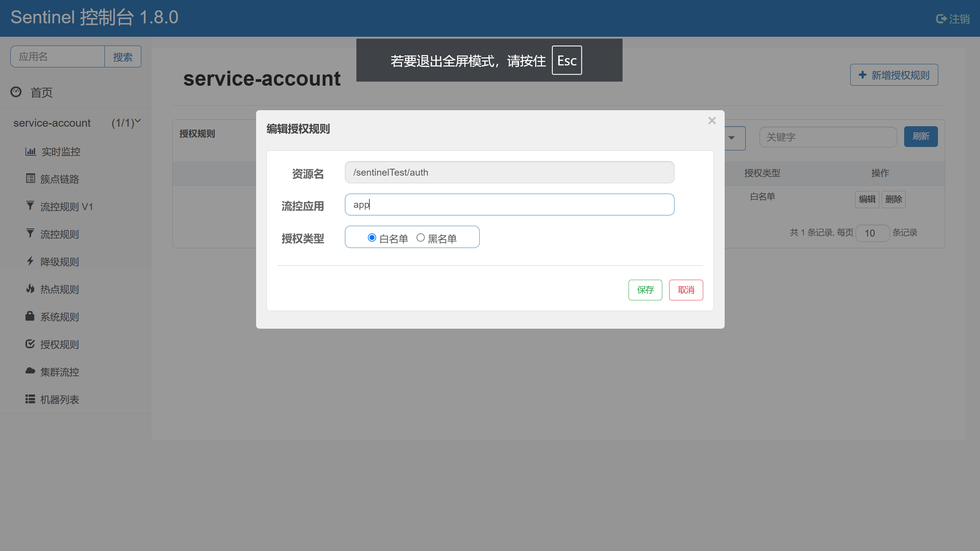Click the filter icon beside 流控规则 V1
The height and width of the screenshot is (551, 980).
coord(30,206)
